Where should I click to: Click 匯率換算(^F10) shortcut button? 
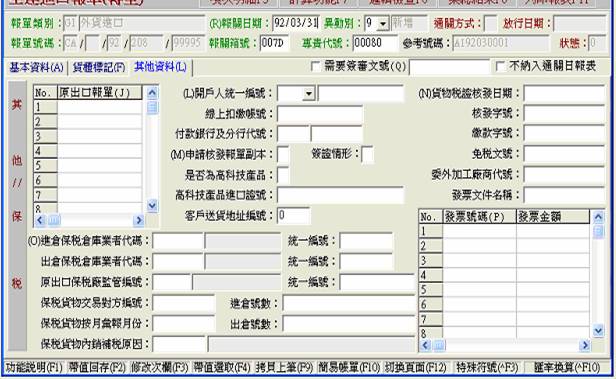click(x=566, y=368)
